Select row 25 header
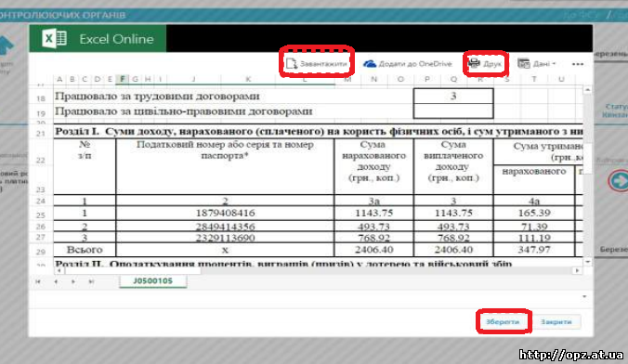Image resolution: width=628 pixels, height=364 pixels. pos(41,214)
